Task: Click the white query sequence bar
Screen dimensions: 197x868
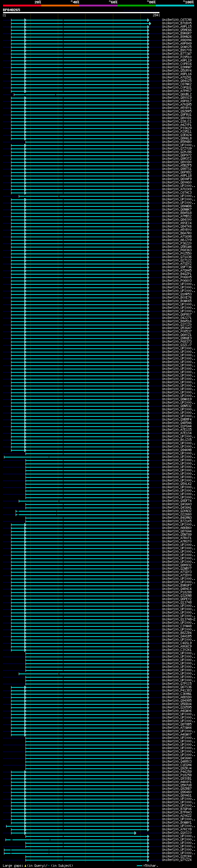Action: [81, 12]
